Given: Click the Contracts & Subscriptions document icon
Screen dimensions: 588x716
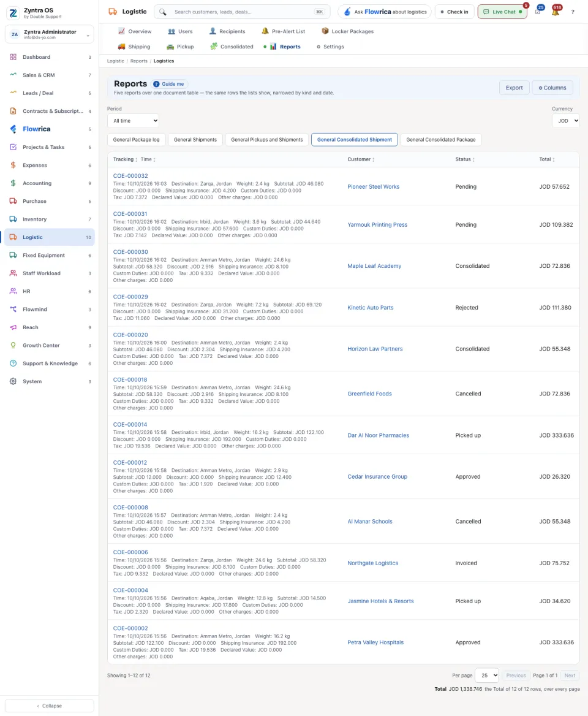Looking at the screenshot, I should (13, 111).
